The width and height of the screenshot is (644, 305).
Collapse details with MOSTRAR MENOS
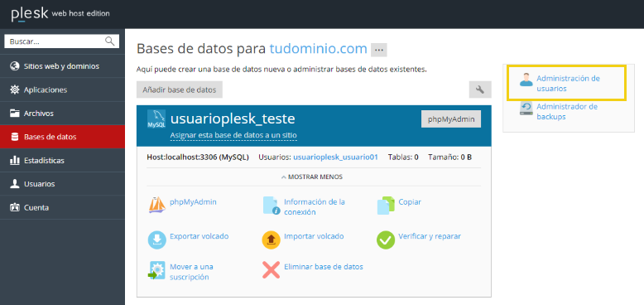click(x=312, y=177)
